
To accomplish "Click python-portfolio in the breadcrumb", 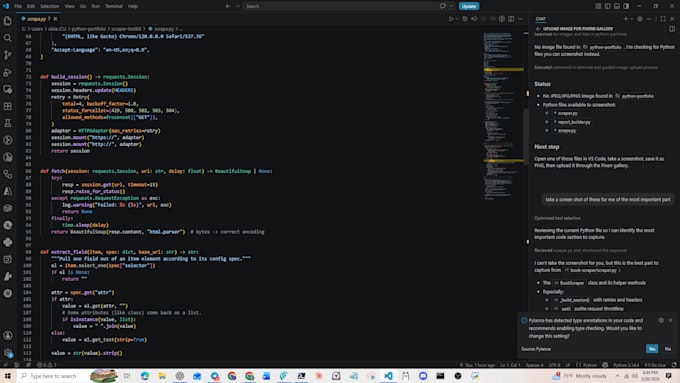I will tap(88, 29).
